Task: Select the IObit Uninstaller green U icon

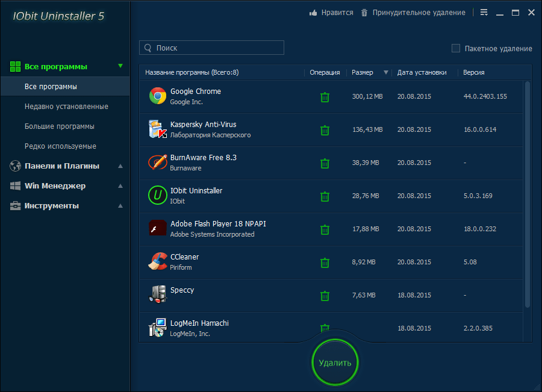Action: click(158, 195)
